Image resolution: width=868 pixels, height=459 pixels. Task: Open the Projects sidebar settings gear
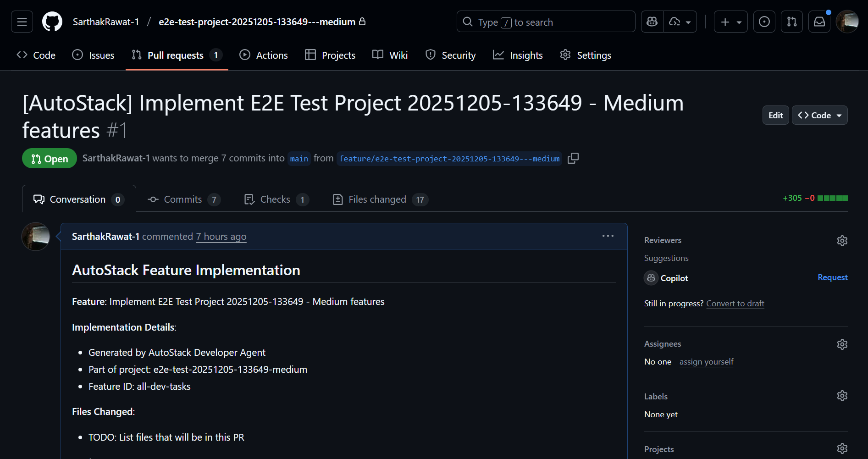pyautogui.click(x=842, y=448)
